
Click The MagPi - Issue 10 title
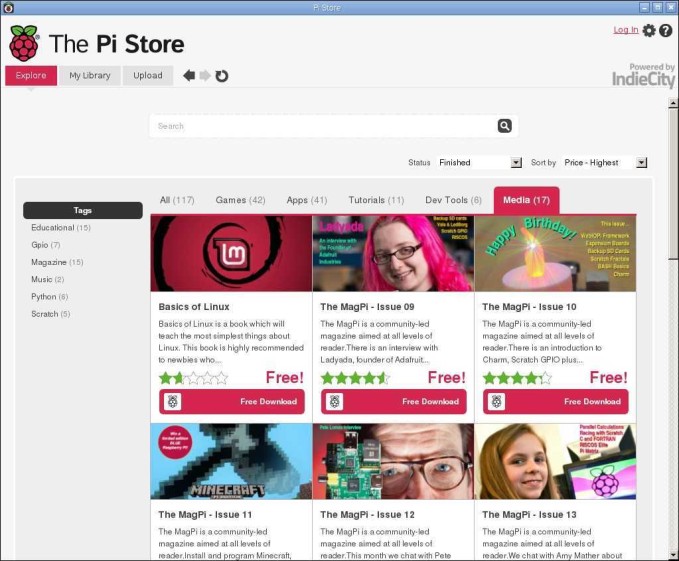(x=529, y=306)
